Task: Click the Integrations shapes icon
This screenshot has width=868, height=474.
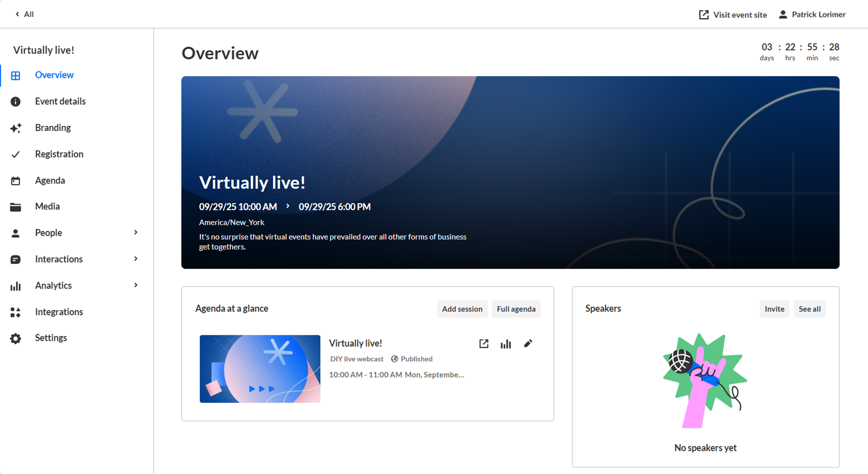Action: pos(16,312)
